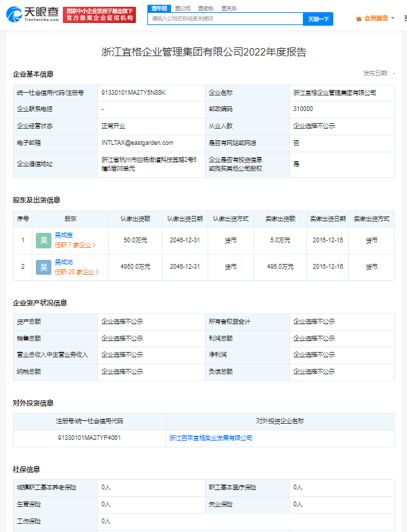The width and height of the screenshot is (407, 532).
Task: Click 吴成宝's green avatar icon
Action: [43, 240]
